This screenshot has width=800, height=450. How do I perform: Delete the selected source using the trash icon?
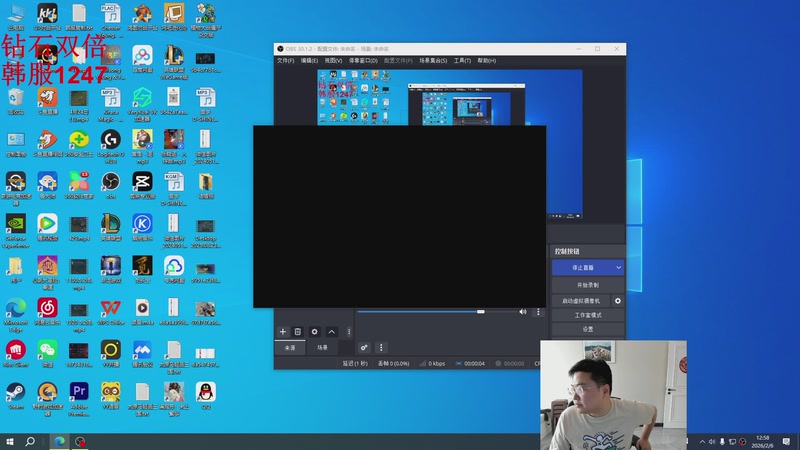tap(298, 332)
